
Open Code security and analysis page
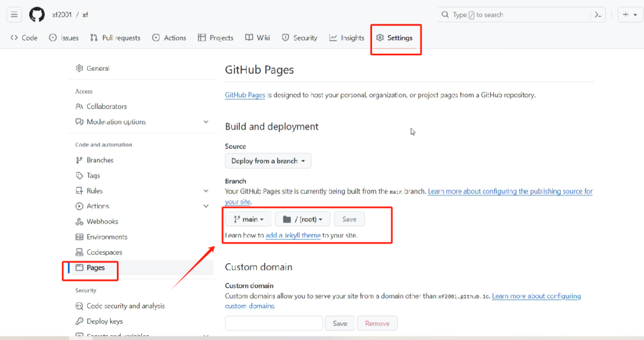(x=142, y=306)
